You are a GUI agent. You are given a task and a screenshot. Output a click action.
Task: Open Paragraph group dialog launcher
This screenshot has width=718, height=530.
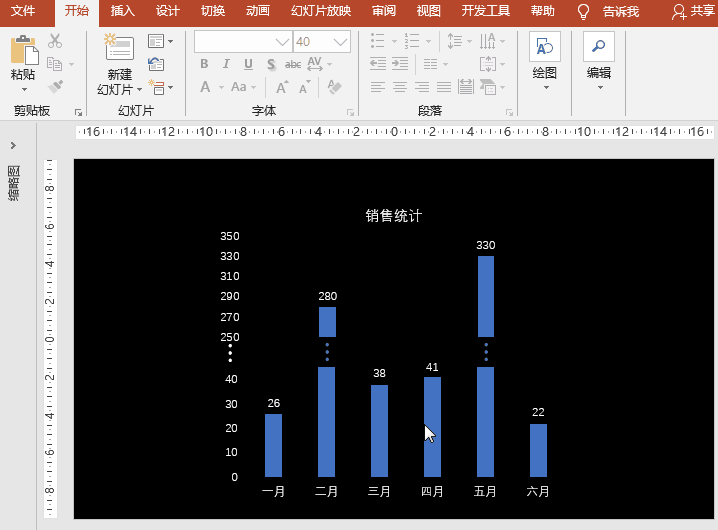509,112
